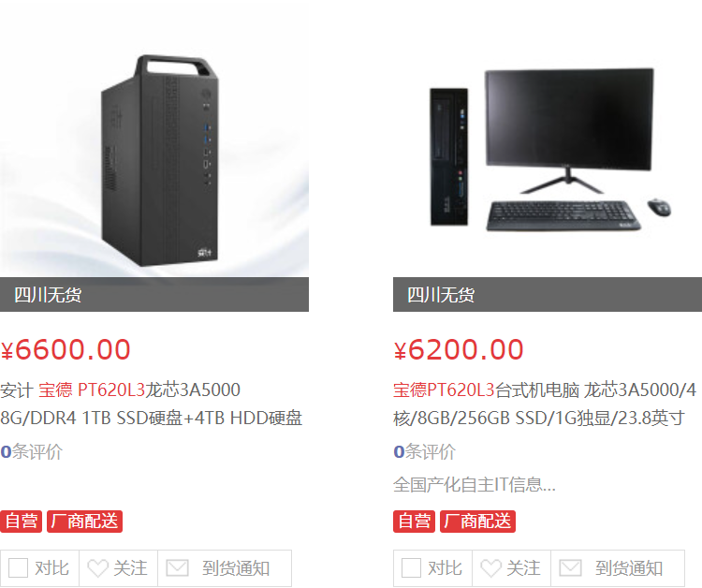Click 到货通知 for the ¥6600 product
The height and width of the screenshot is (588, 702).
(236, 568)
